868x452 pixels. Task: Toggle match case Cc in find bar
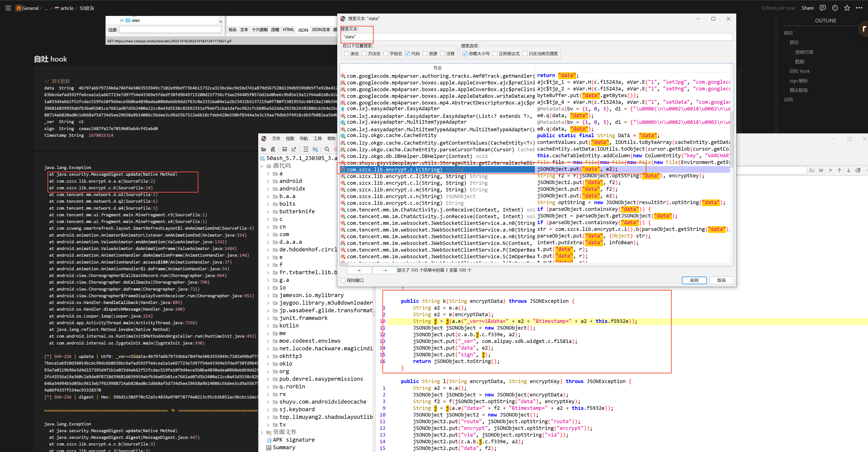click(812, 170)
